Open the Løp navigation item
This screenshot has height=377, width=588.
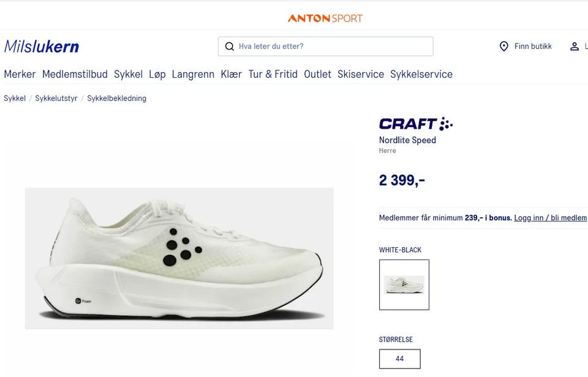157,74
